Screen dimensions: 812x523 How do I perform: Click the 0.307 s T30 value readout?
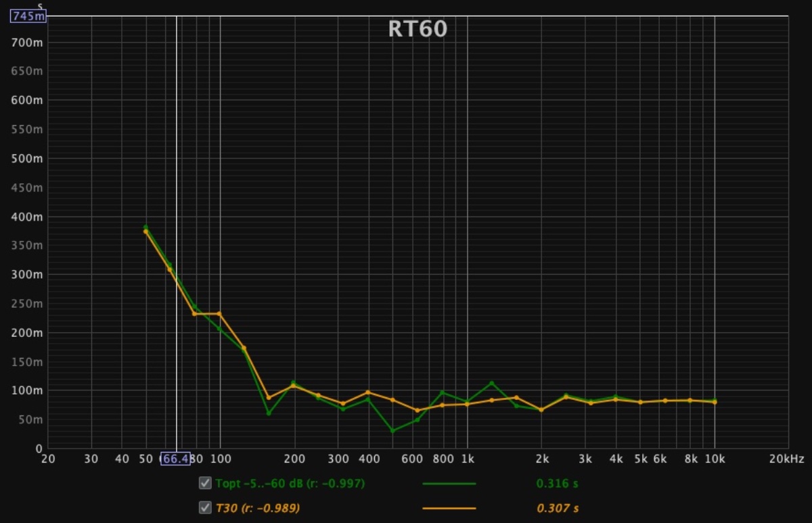point(558,508)
